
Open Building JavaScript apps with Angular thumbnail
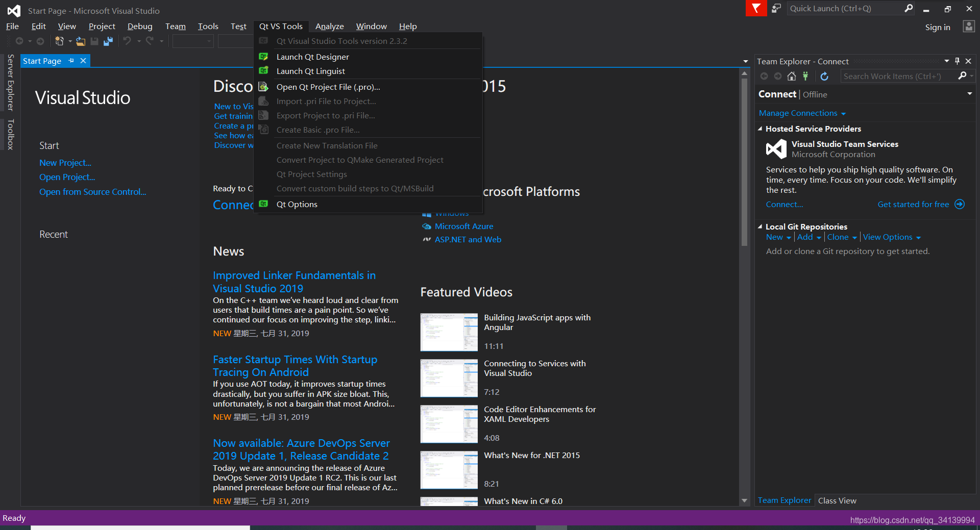(x=449, y=332)
